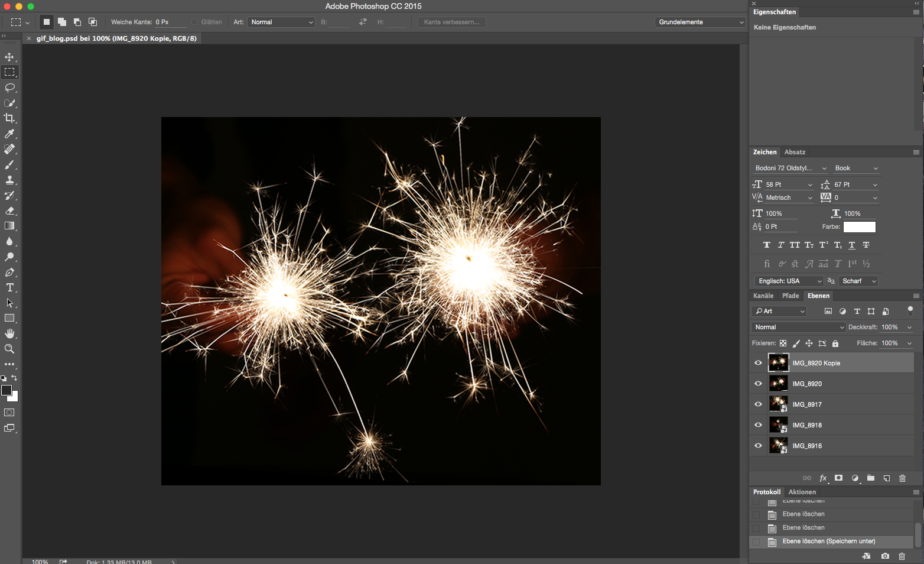
Task: Open the Deckkraft opacity dropdown arrow
Action: 909,328
